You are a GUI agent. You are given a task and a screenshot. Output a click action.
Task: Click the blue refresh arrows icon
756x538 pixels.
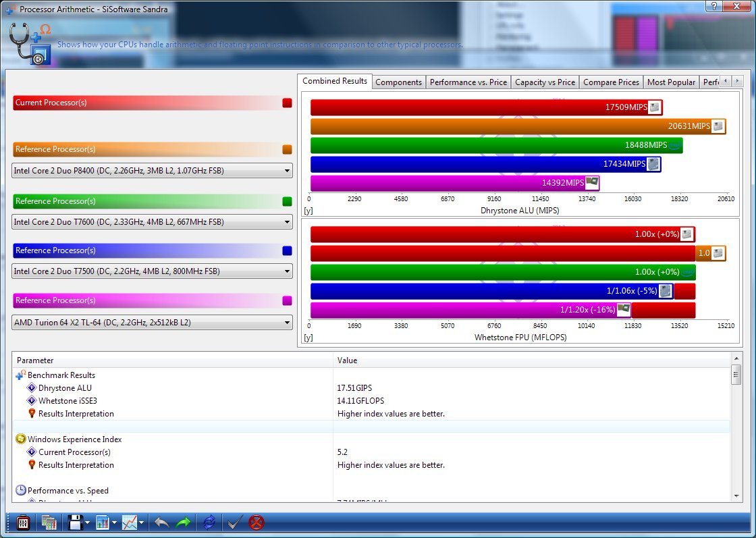(x=209, y=522)
